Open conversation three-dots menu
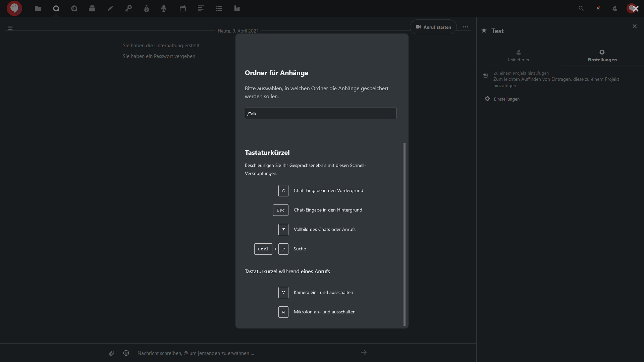The image size is (644, 362). coord(466,27)
